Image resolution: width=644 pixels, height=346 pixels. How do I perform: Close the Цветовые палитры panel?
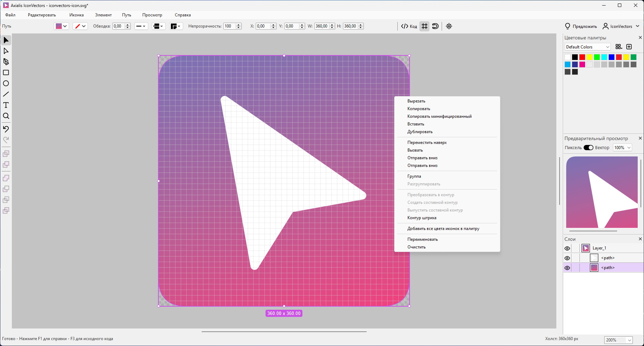pyautogui.click(x=640, y=38)
